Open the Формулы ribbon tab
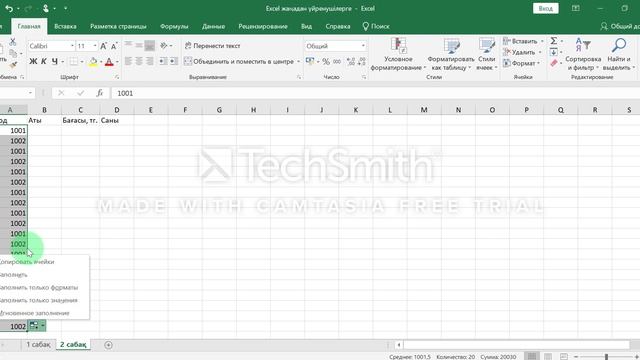640x360 pixels. [174, 26]
